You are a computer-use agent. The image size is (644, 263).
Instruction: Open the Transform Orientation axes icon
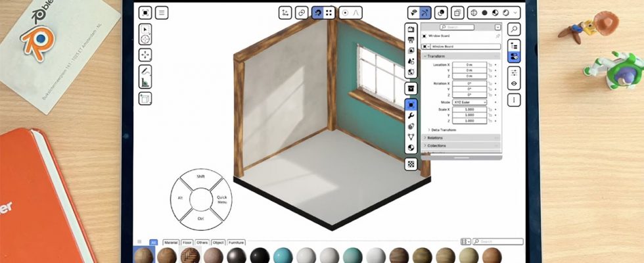285,12
